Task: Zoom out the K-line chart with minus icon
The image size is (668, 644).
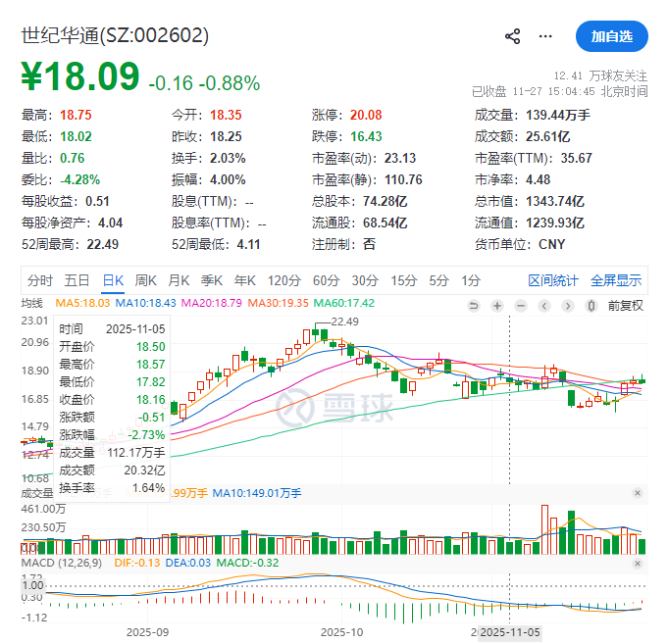Action: [520, 306]
